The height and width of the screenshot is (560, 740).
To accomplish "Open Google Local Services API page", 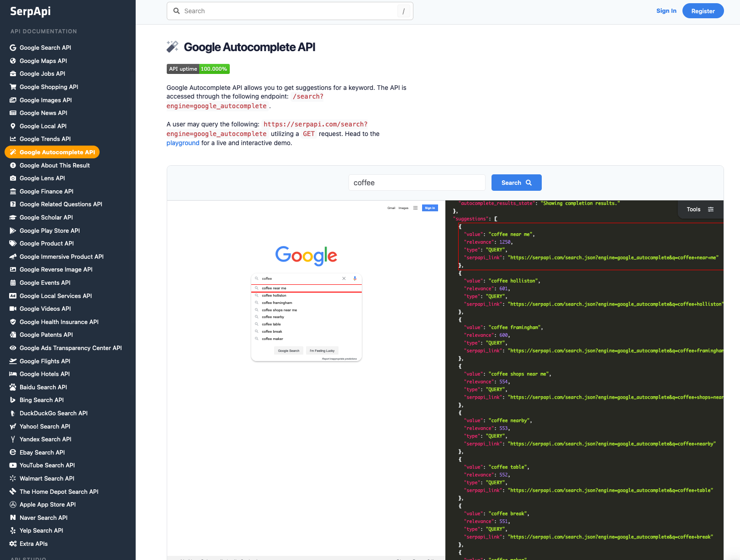I will (56, 296).
